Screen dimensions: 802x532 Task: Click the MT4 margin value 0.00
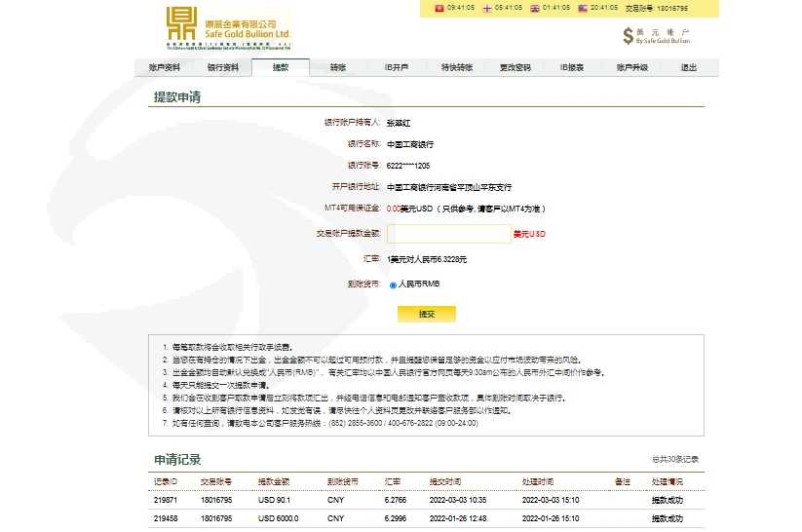click(x=394, y=209)
